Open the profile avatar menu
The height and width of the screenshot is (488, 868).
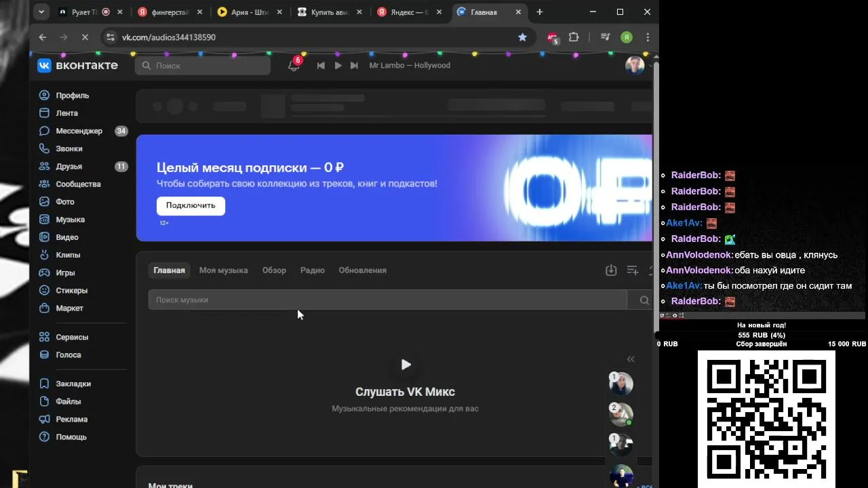[x=635, y=66]
